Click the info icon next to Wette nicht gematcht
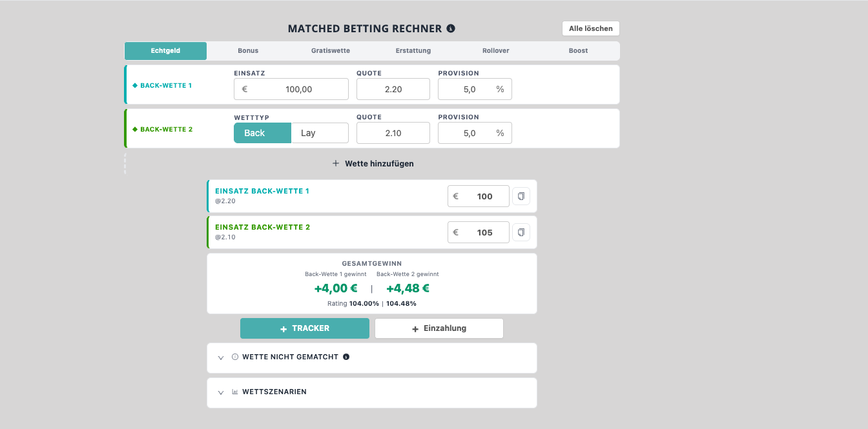This screenshot has height=429, width=868. (346, 357)
